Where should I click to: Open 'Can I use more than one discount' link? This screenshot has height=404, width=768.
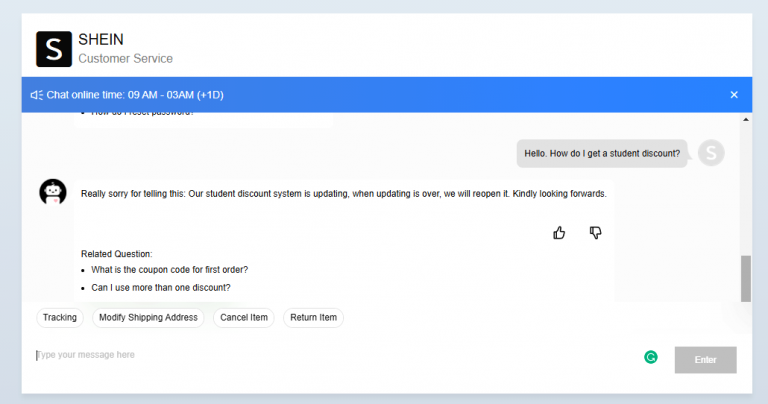161,288
